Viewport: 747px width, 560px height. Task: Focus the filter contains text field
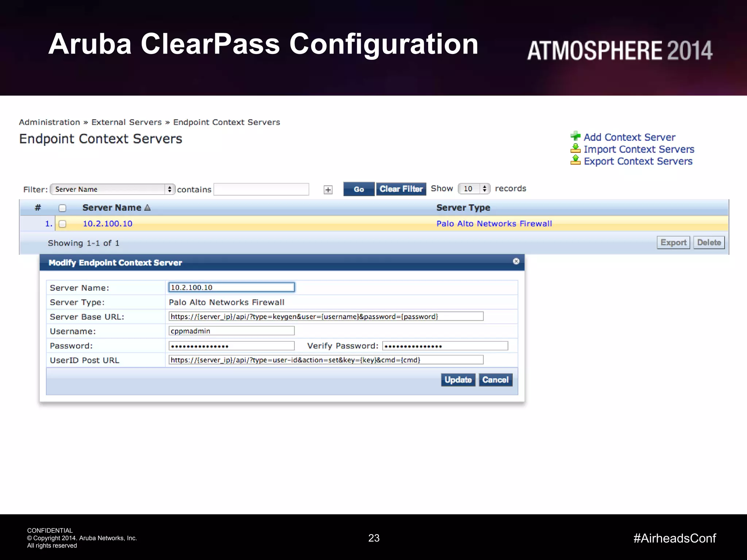[x=261, y=189]
